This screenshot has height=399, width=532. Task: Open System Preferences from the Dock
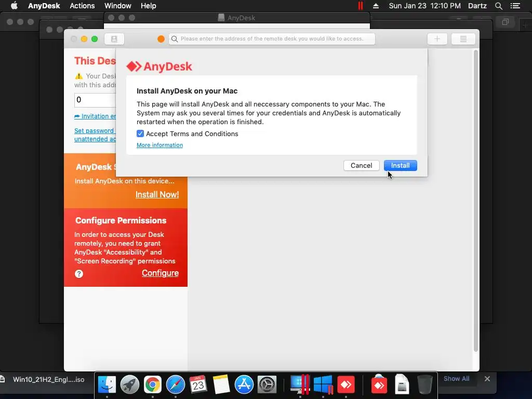tap(267, 385)
